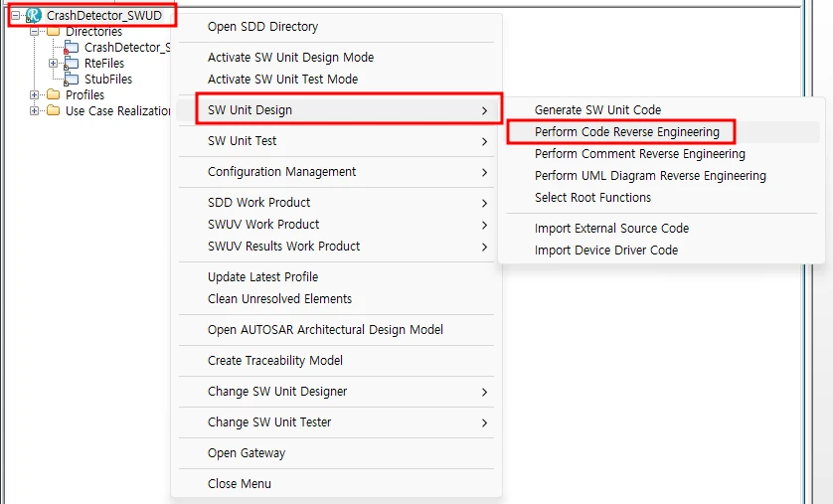Click the RteFiles directory icon

tap(72, 64)
